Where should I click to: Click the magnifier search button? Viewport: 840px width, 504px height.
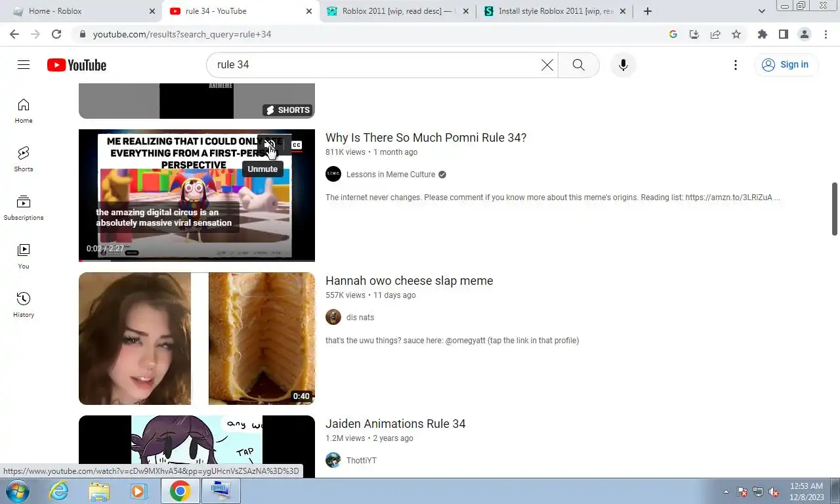(x=578, y=64)
